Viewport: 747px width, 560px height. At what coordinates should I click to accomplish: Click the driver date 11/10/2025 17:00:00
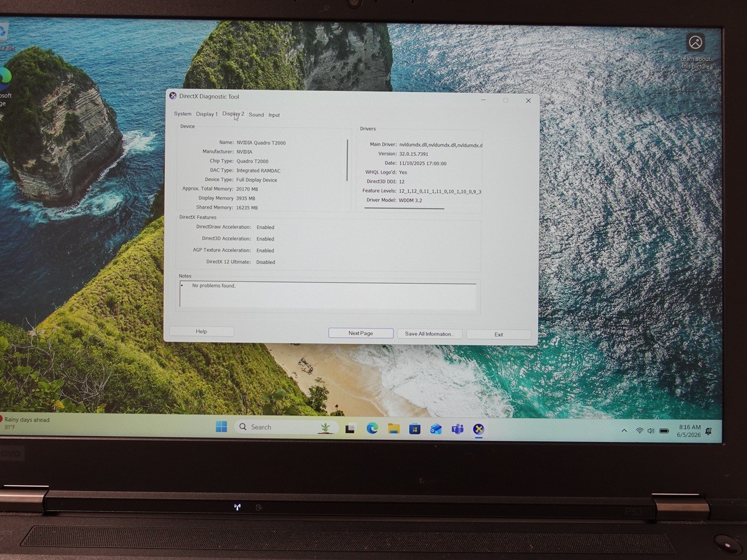click(423, 163)
